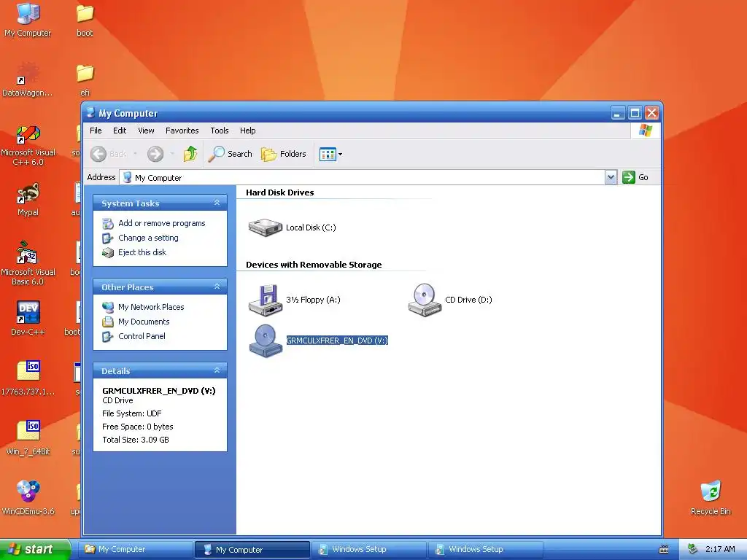The image size is (747, 560).
Task: Open the Tools menu
Action: (x=220, y=131)
